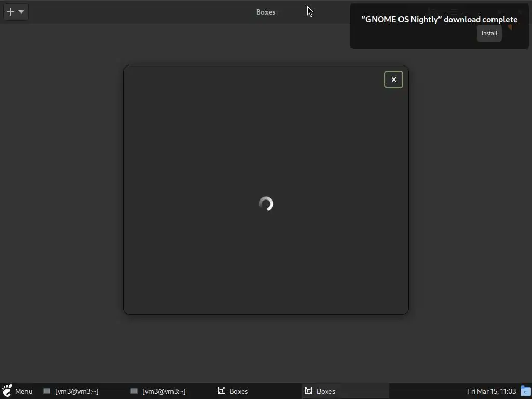
Task: Click the GNOME foot logo icon
Action: tap(7, 391)
